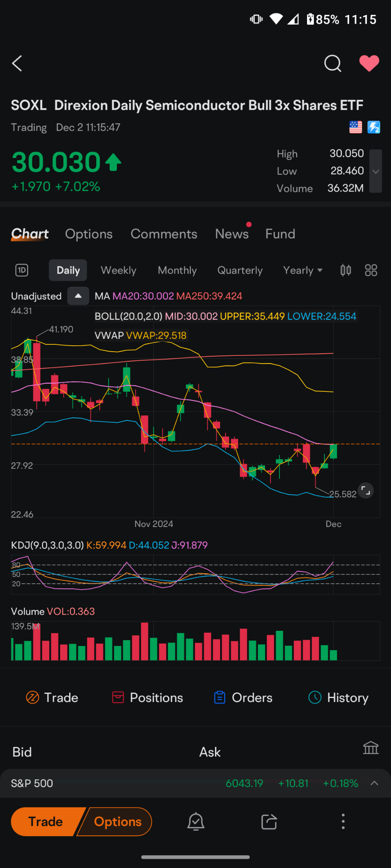Screen dimensions: 391x868
Task: Select the Monthly chart interval
Action: tap(177, 270)
